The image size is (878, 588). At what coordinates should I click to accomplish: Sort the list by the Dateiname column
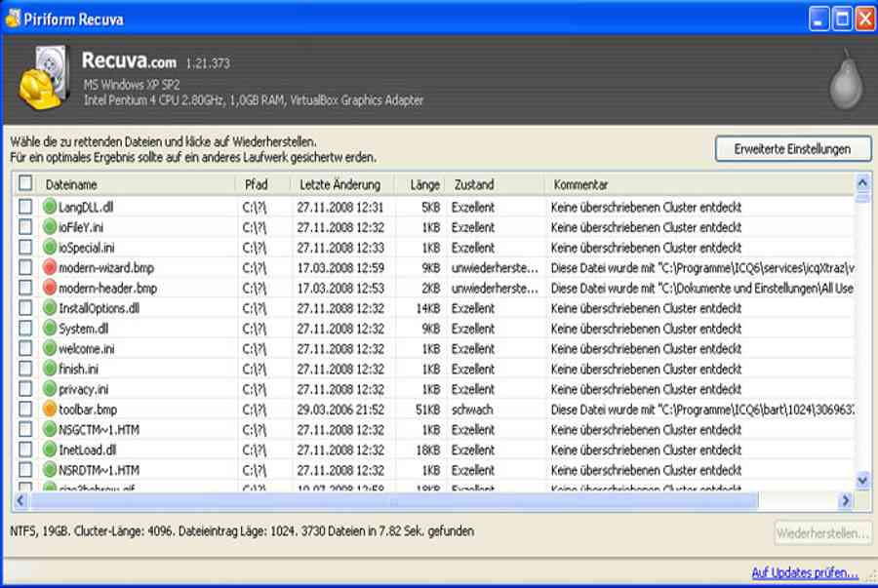(x=138, y=184)
